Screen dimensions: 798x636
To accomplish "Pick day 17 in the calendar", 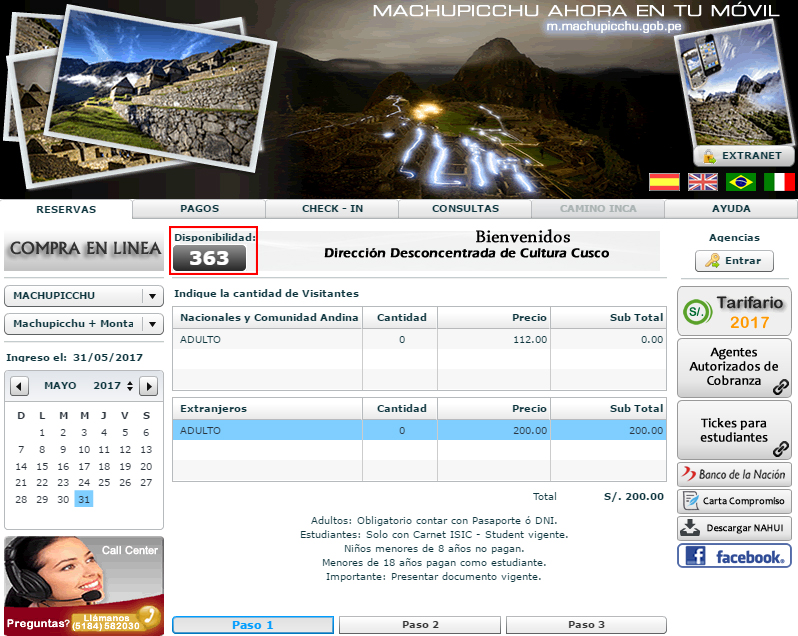I will click(84, 466).
